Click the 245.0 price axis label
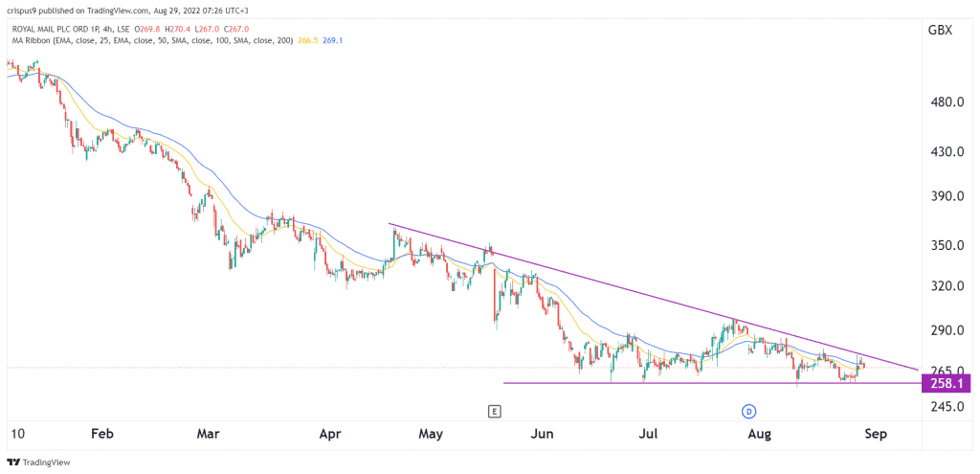 [x=944, y=407]
